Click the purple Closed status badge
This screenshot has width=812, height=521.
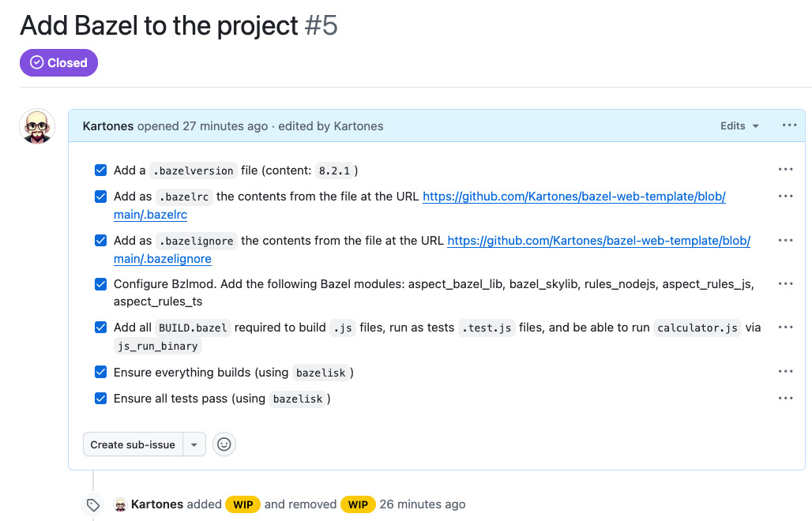pos(58,63)
